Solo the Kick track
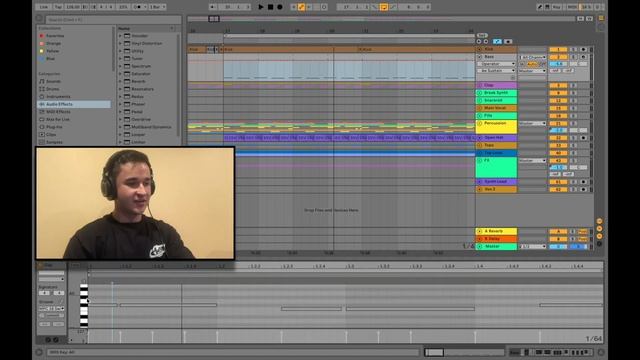This screenshot has width=640, height=360. click(573, 49)
